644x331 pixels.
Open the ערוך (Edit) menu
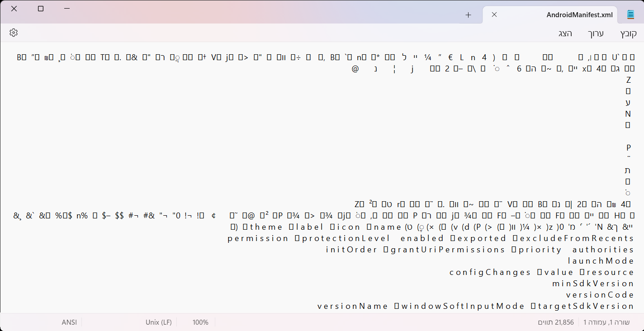596,33
